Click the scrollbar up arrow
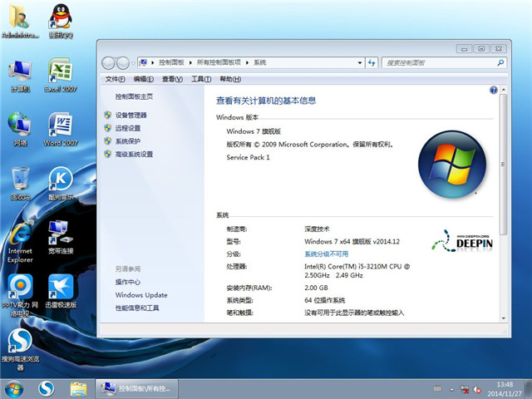This screenshot has height=399, width=532. coord(503,90)
